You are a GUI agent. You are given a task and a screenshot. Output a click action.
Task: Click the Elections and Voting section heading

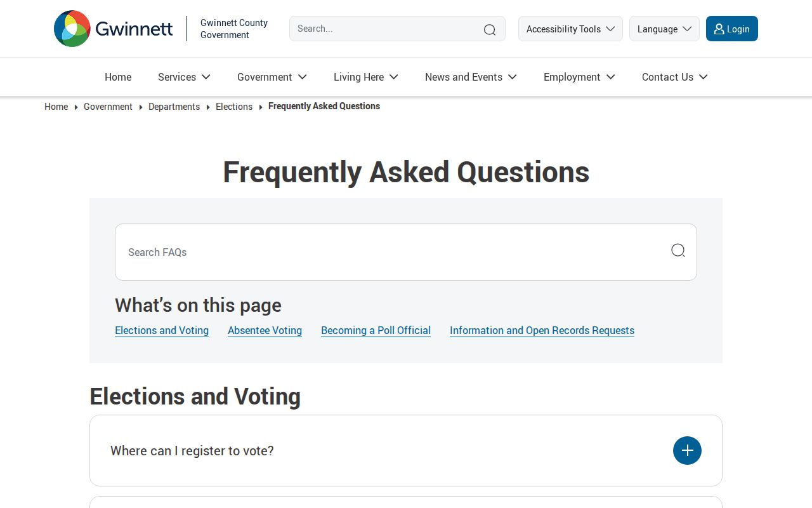195,396
